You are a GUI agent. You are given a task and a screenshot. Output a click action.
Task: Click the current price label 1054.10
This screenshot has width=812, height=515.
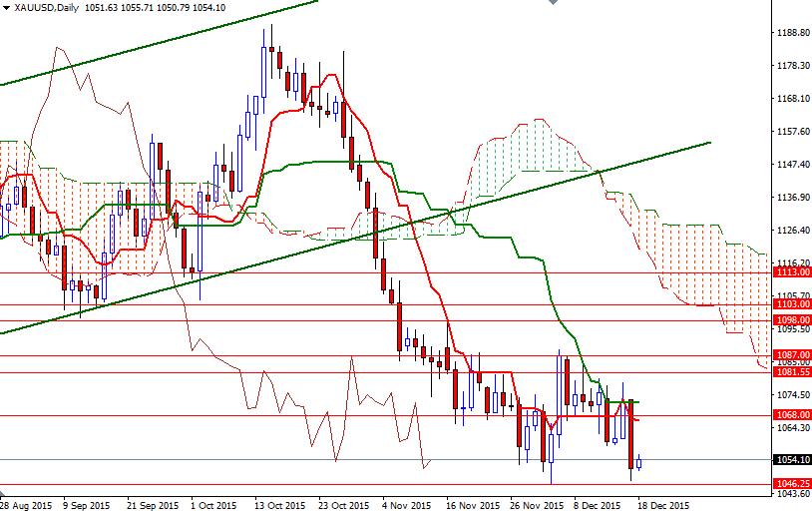point(791,460)
